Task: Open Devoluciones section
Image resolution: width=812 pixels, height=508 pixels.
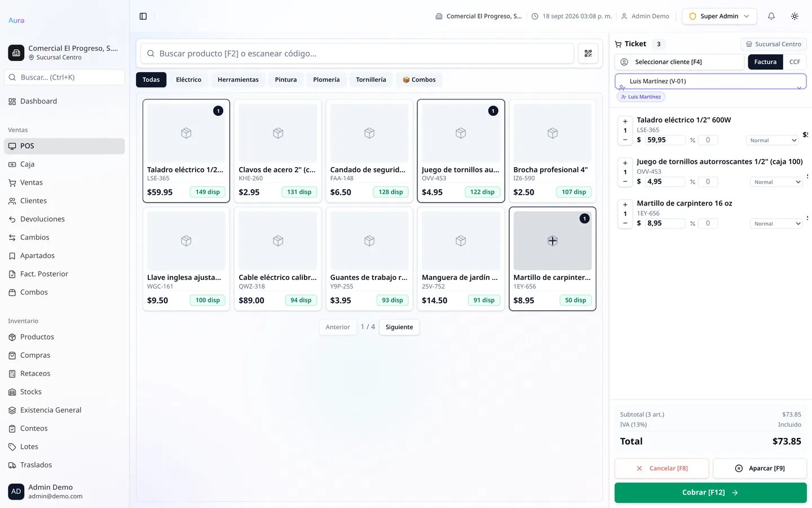Action: point(64,219)
